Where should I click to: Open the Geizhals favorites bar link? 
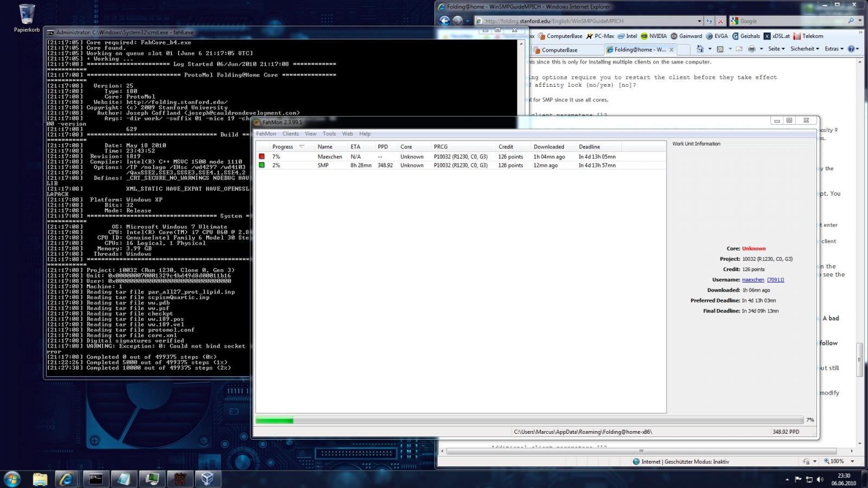[746, 36]
